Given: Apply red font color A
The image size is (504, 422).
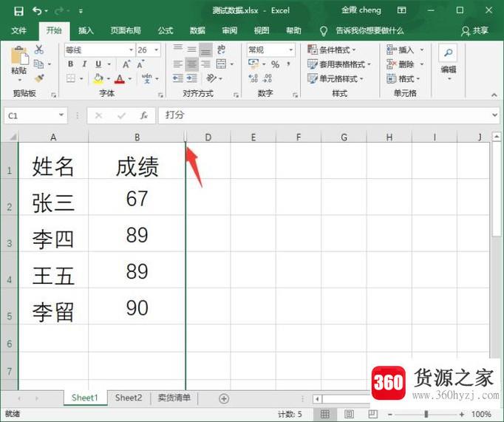Looking at the screenshot, I should point(120,78).
